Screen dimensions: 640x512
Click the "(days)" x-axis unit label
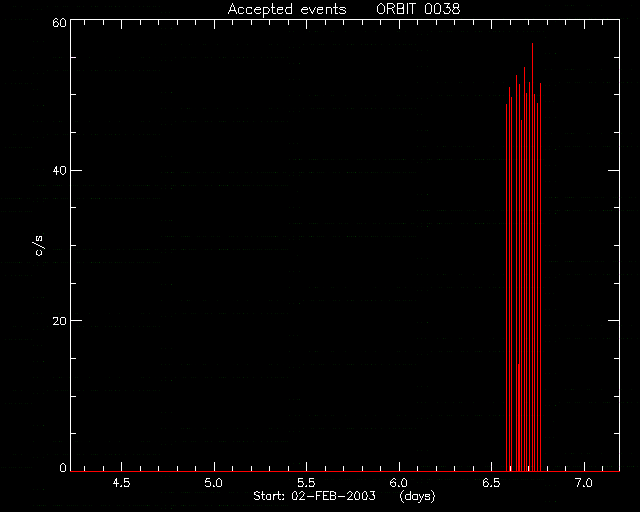click(418, 496)
